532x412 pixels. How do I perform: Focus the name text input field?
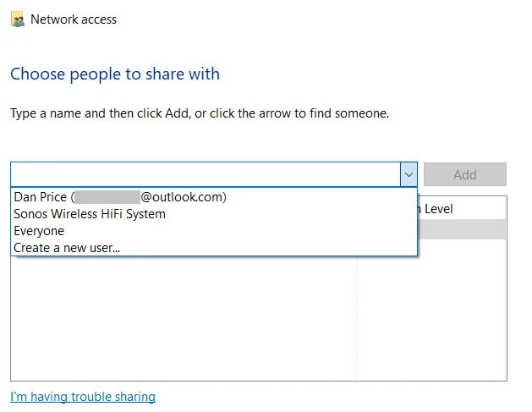tap(206, 174)
